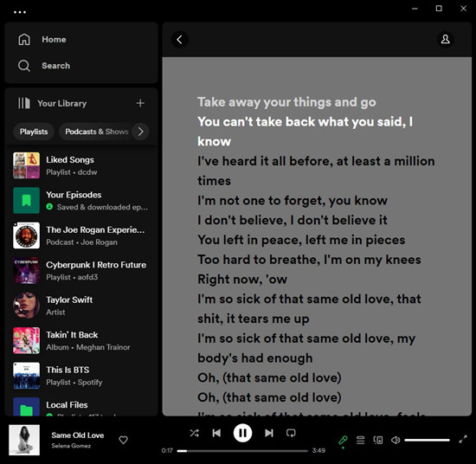Screen dimensions: 476x464
Task: Open Taylor Swift artist page
Action: [x=81, y=306]
